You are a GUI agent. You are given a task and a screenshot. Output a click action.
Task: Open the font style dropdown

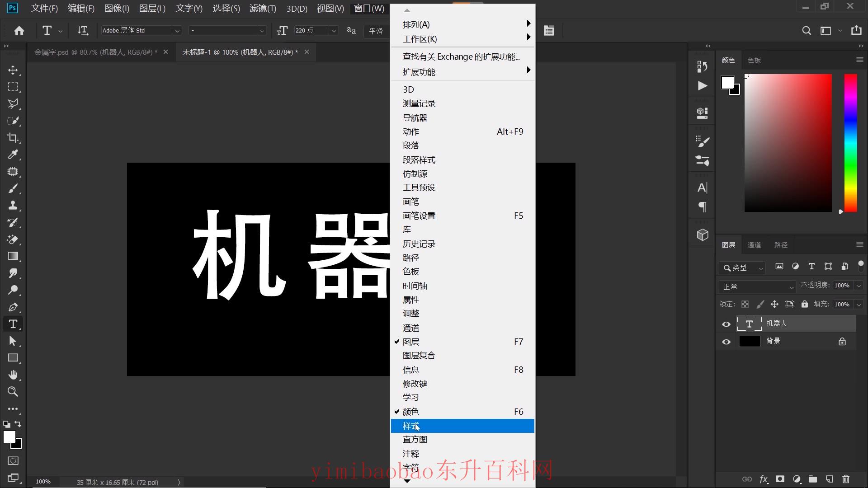pos(262,31)
